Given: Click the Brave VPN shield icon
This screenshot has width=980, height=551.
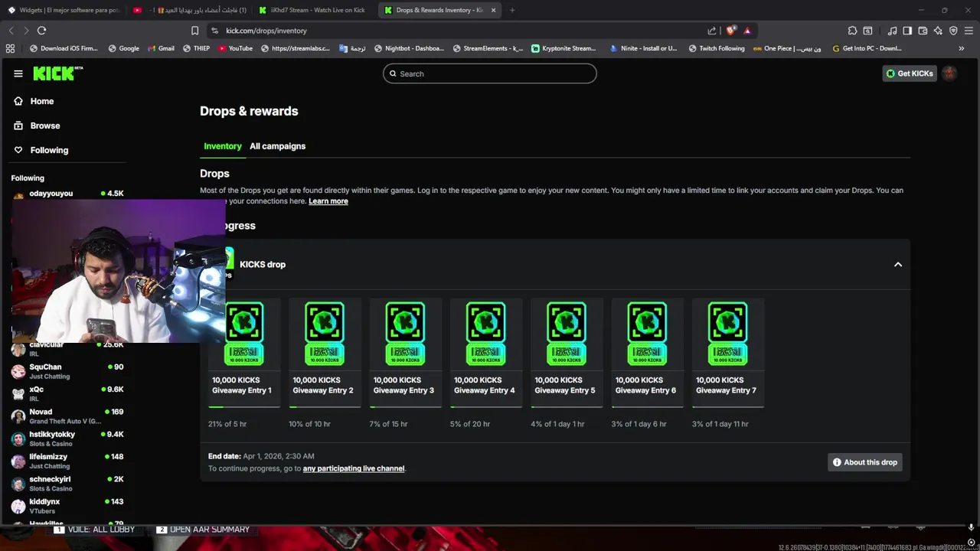Looking at the screenshot, I should (953, 31).
